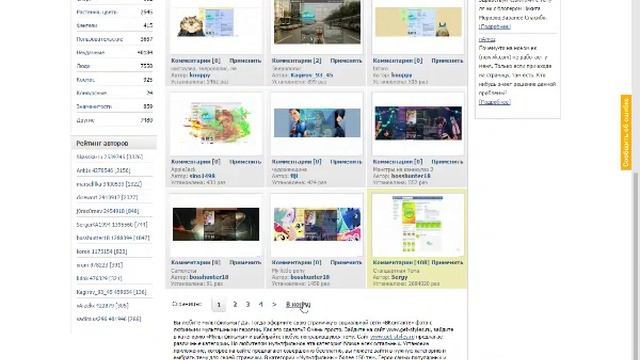Open boosbuster18 in author rating list
The width and height of the screenshot is (640, 360).
pyautogui.click(x=113, y=238)
